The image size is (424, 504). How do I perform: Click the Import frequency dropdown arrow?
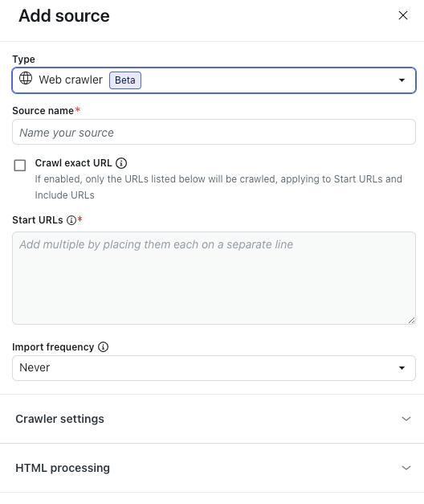402,368
